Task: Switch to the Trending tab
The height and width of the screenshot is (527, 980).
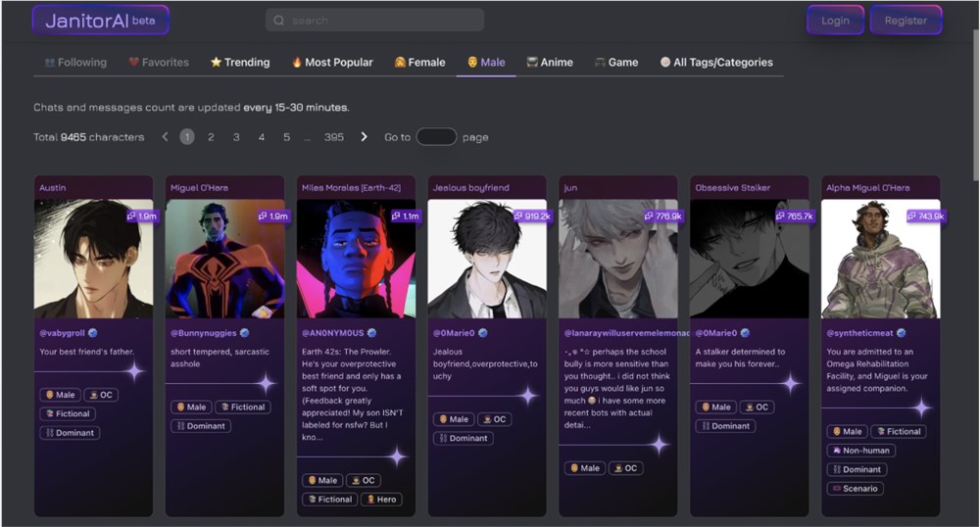Action: click(x=241, y=63)
